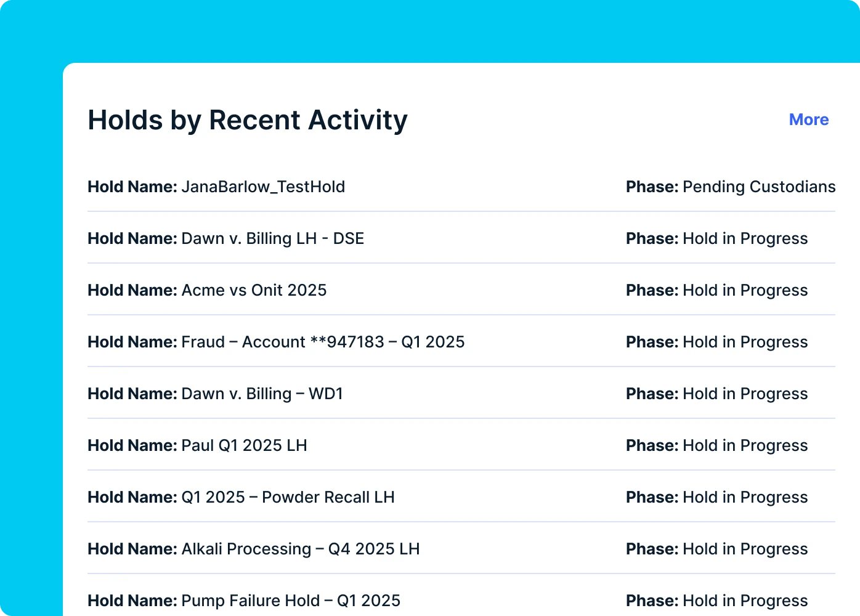
Task: Open the Q1 2025 Powder Recall LH hold
Action: (x=288, y=497)
